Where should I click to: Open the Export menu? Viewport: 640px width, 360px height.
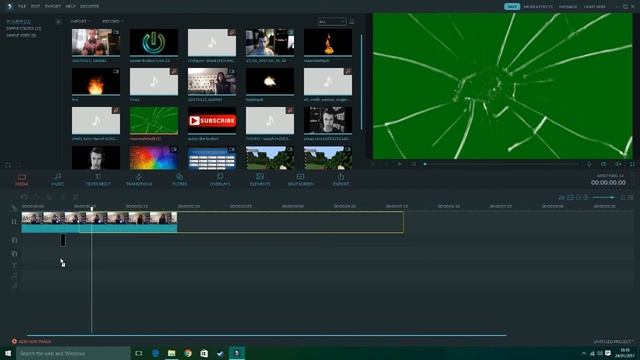pyautogui.click(x=53, y=7)
